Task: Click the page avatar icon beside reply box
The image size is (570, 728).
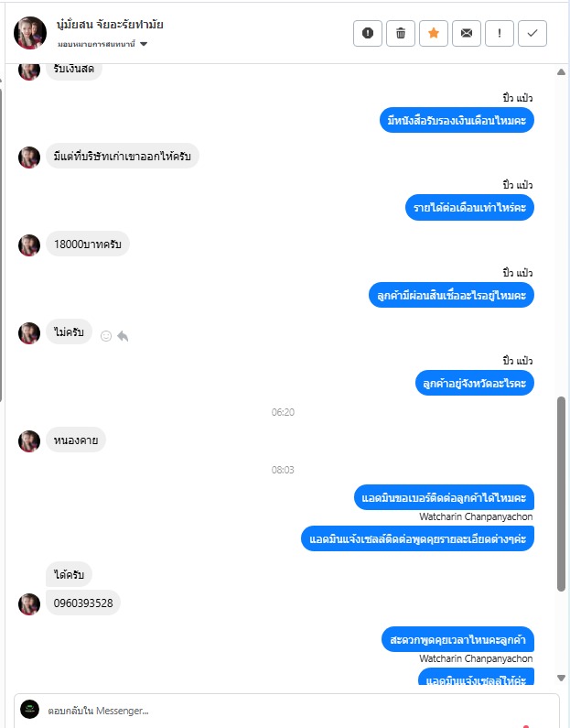Action: (29, 710)
